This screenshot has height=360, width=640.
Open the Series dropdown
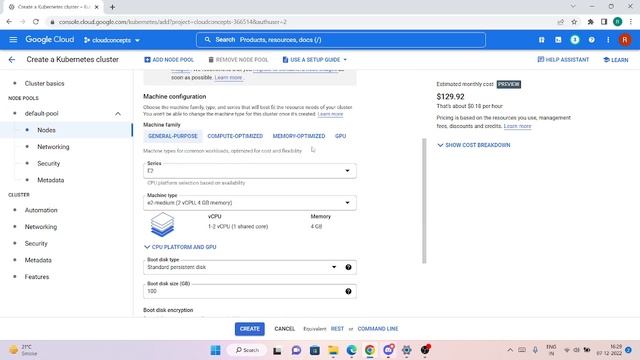249,171
